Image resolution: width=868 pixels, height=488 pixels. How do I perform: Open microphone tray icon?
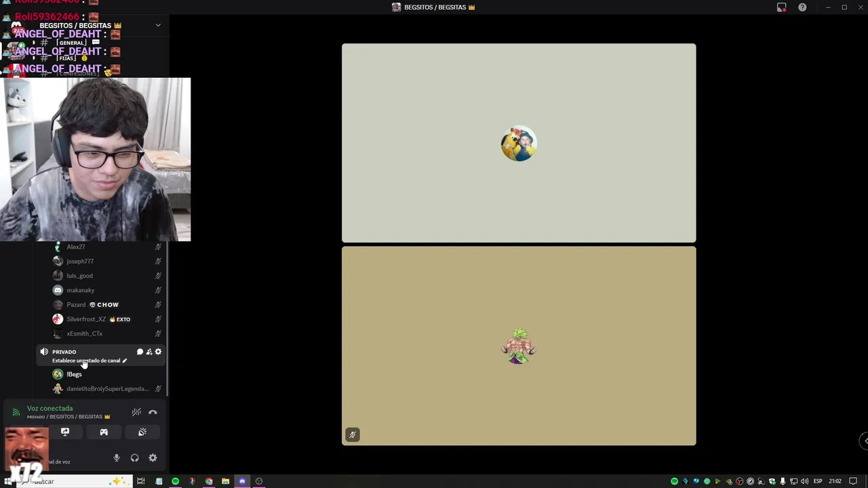coord(783,481)
